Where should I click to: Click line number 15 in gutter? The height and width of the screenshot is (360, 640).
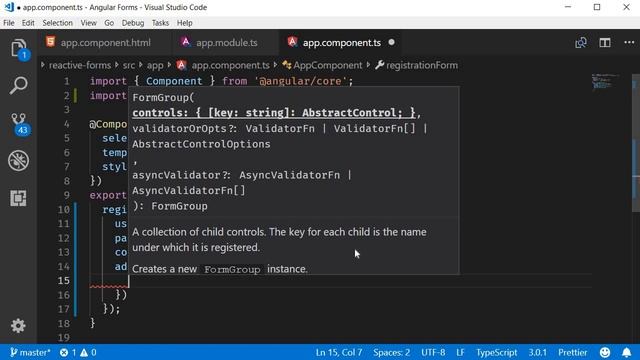tap(64, 281)
